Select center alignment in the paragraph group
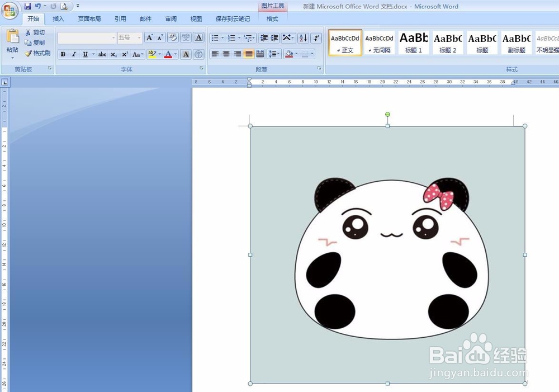This screenshot has height=392, width=559. point(226,54)
